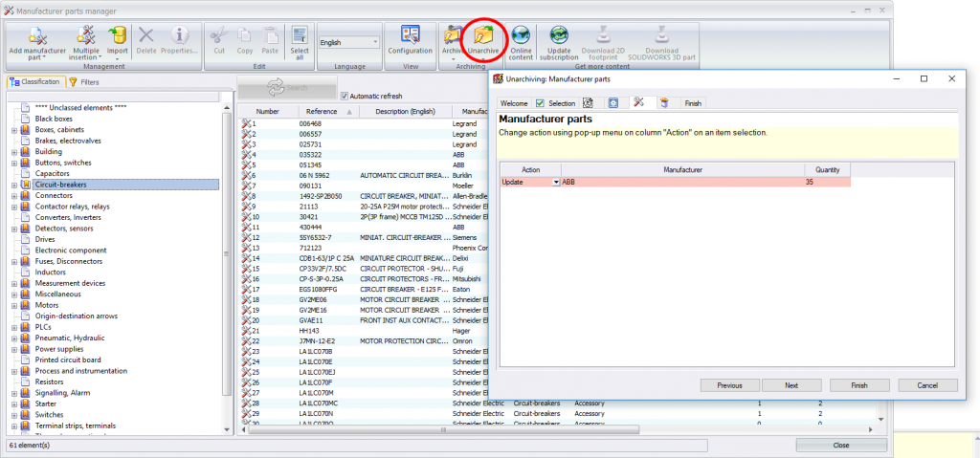This screenshot has width=980, height=458.
Task: Select Printed circuit board tree item
Action: (x=68, y=360)
